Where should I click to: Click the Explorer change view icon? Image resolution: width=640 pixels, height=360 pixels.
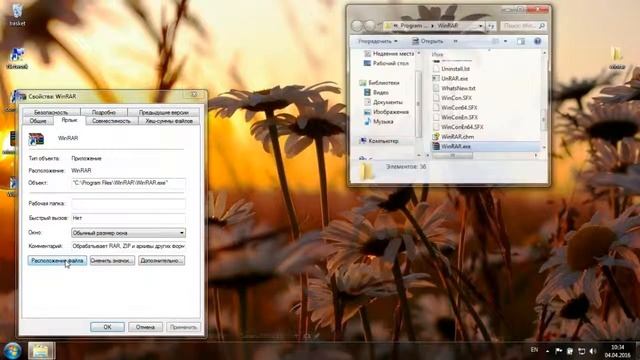pos(495,41)
